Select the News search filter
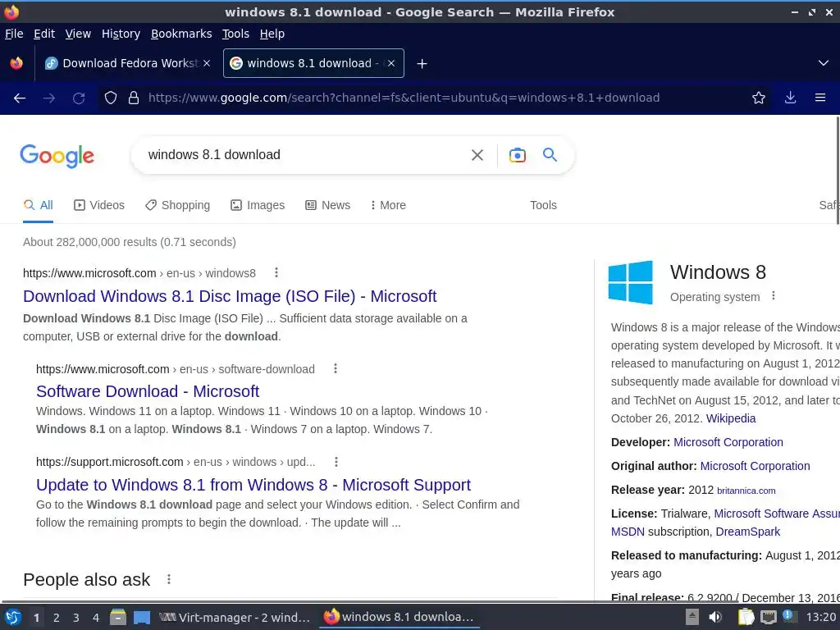 pos(328,205)
